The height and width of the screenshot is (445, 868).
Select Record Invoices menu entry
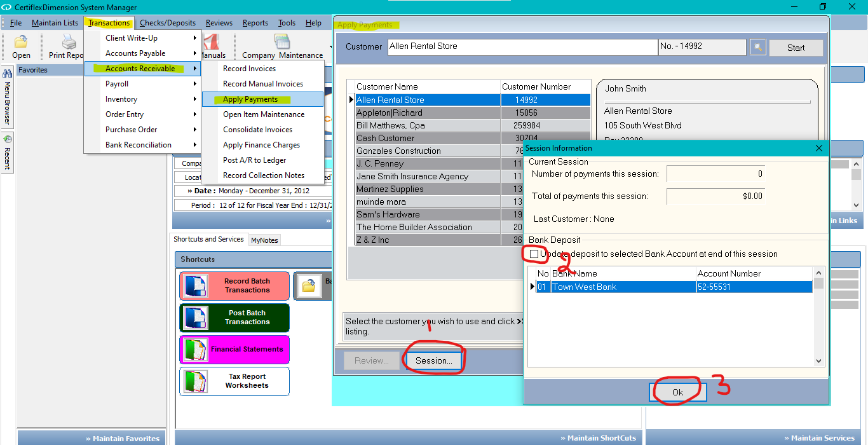262,69
